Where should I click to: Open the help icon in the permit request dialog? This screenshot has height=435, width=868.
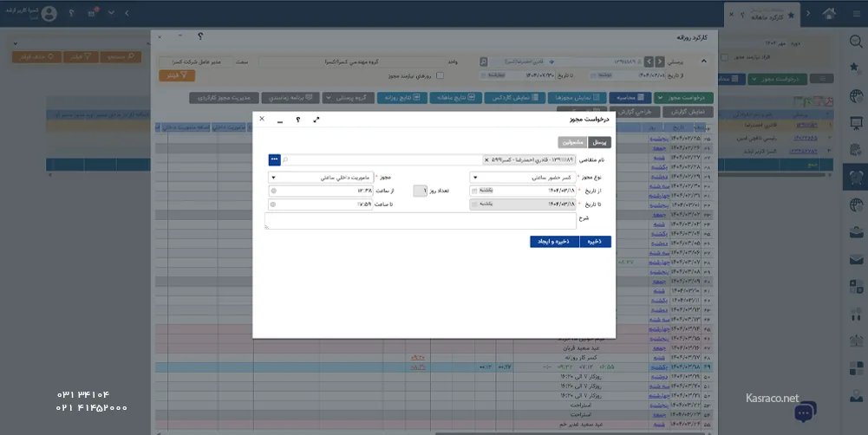pos(297,120)
